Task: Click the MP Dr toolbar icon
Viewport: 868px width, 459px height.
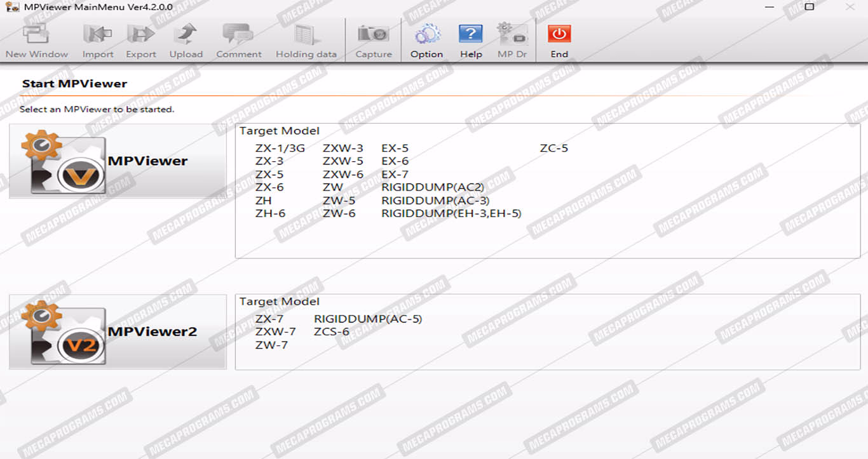Action: click(x=512, y=41)
